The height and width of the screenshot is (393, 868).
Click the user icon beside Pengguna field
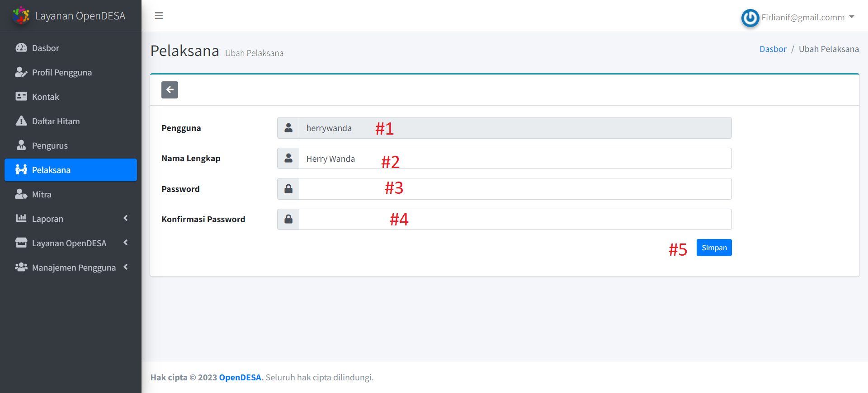click(x=288, y=128)
